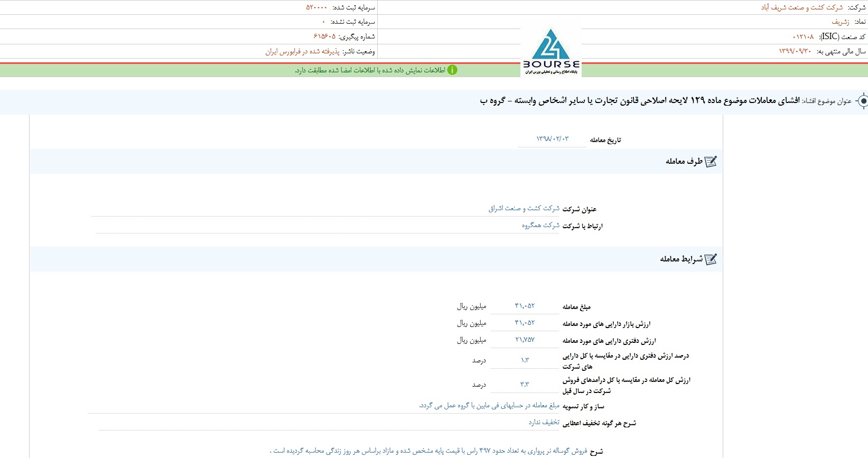This screenshot has height=458, width=868.
Task: Click the target icon beside عنوان موضوع افشاء
Action: (x=862, y=101)
